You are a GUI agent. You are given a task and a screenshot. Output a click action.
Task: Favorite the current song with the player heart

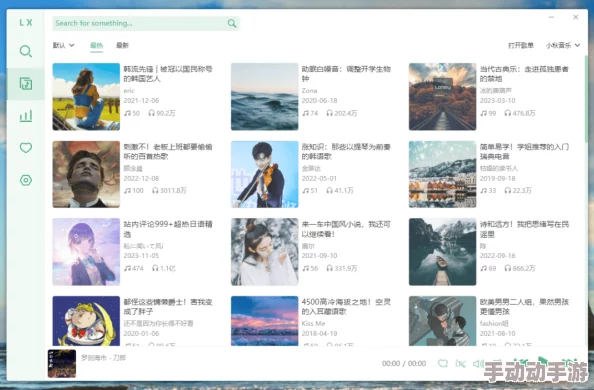tap(442, 363)
